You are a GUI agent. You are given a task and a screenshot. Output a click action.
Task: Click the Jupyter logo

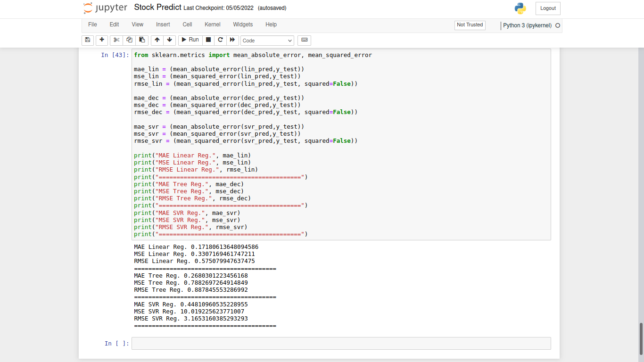tap(105, 8)
